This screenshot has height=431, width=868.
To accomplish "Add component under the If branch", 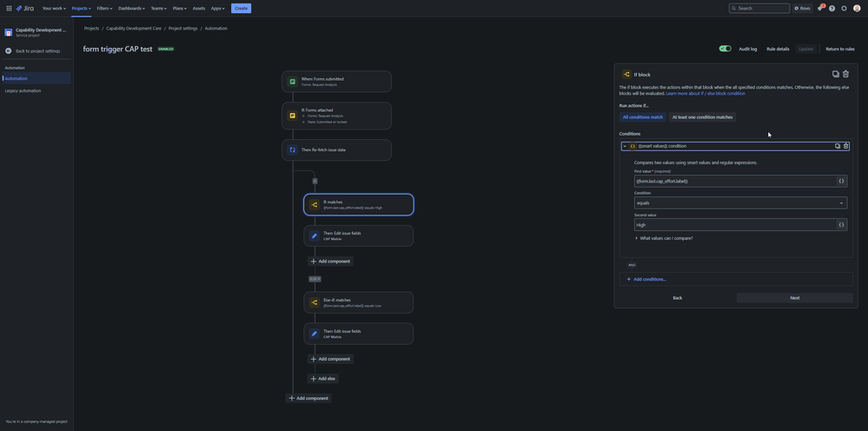I will click(330, 262).
